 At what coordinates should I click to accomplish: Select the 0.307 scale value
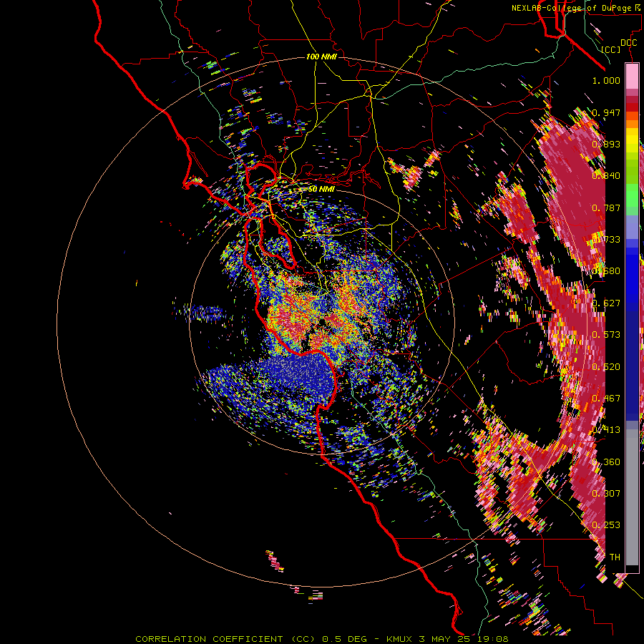[606, 493]
